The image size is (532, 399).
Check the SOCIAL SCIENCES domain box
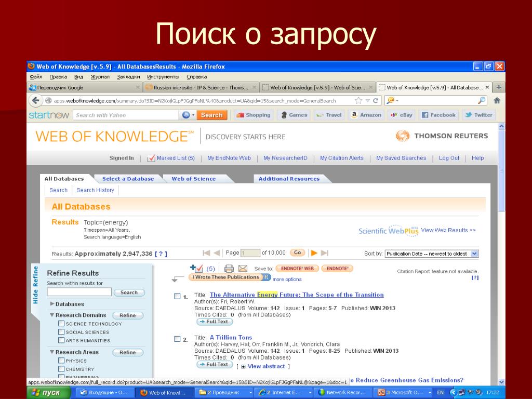61,332
